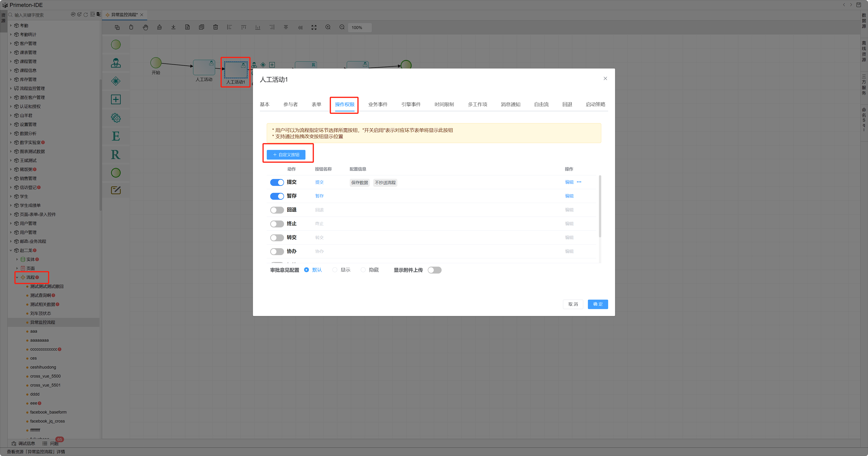Enable the 回退 action toggle
The image size is (868, 456).
277,210
